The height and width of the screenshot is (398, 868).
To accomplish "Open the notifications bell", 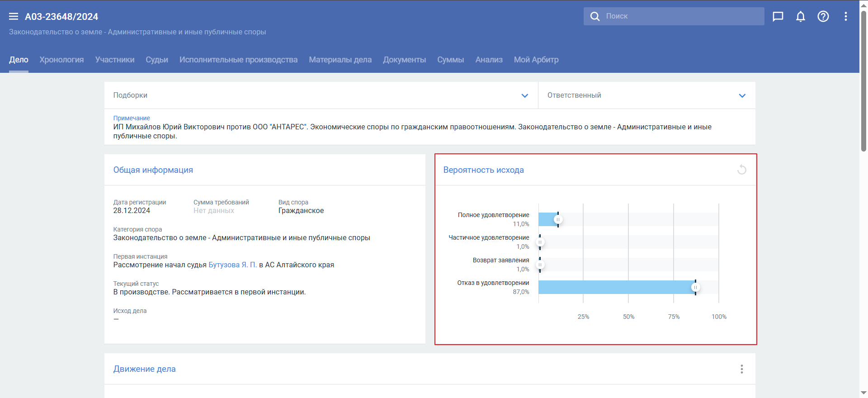I will pos(800,17).
